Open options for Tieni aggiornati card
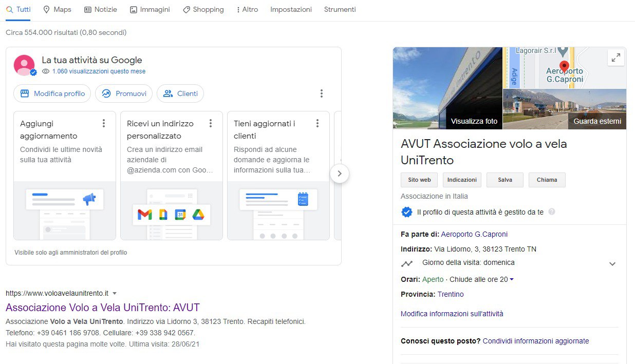 coord(317,123)
